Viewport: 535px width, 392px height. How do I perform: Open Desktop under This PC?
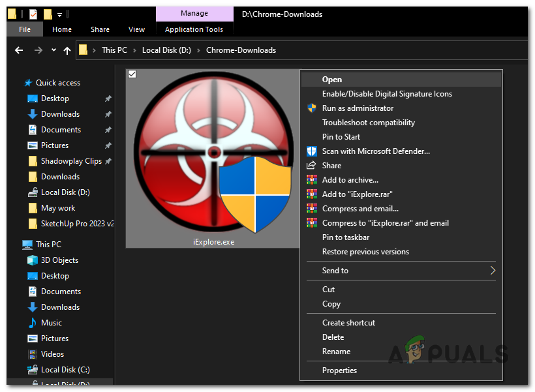[55, 276]
